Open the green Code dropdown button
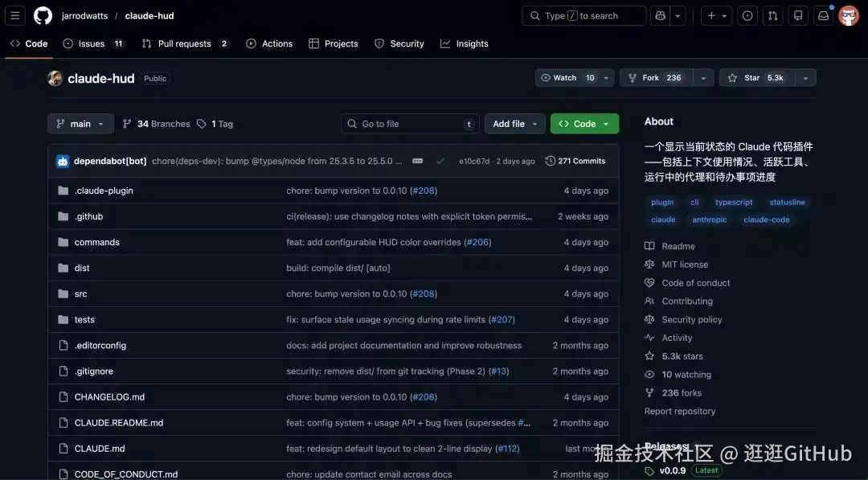 pos(584,124)
